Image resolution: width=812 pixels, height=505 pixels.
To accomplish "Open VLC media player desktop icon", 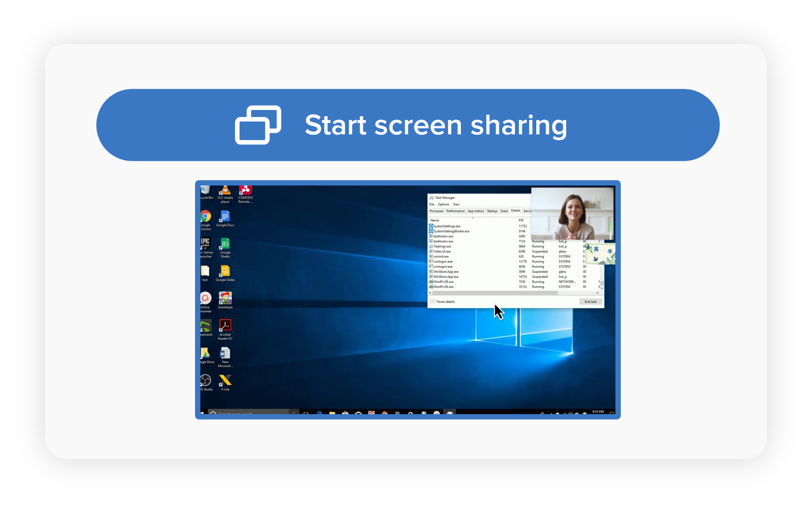I will pos(225,192).
